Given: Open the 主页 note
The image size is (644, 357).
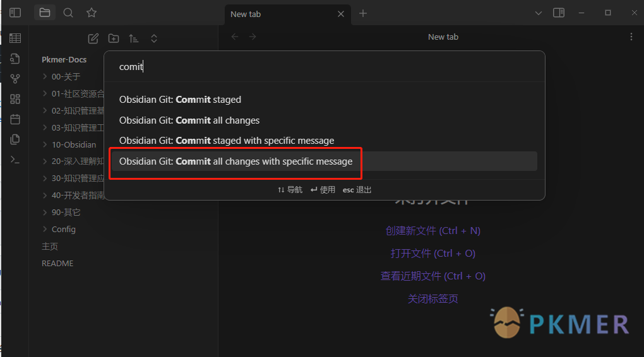Looking at the screenshot, I should coord(50,246).
